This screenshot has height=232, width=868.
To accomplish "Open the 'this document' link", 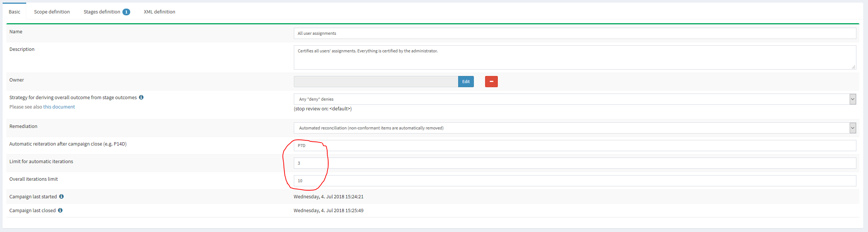I will coord(59,107).
